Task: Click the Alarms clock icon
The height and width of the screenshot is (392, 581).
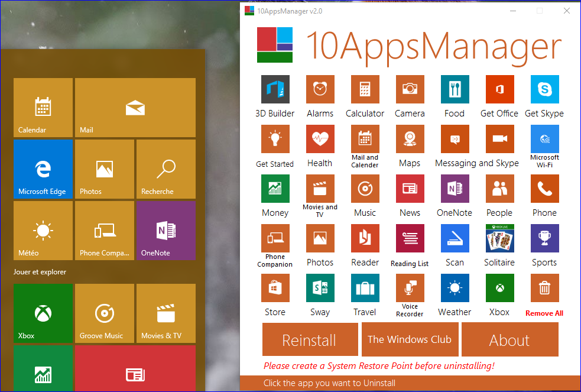Action: click(320, 89)
